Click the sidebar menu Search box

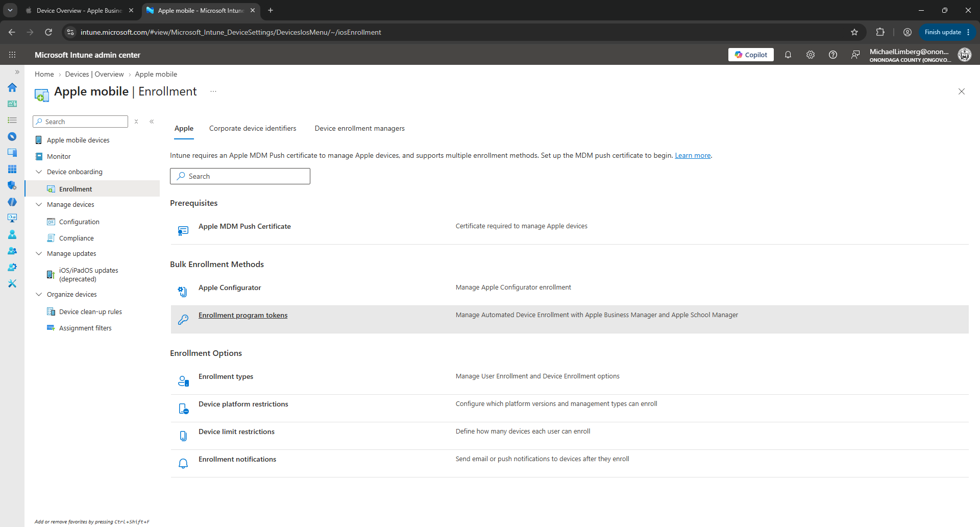[80, 122]
